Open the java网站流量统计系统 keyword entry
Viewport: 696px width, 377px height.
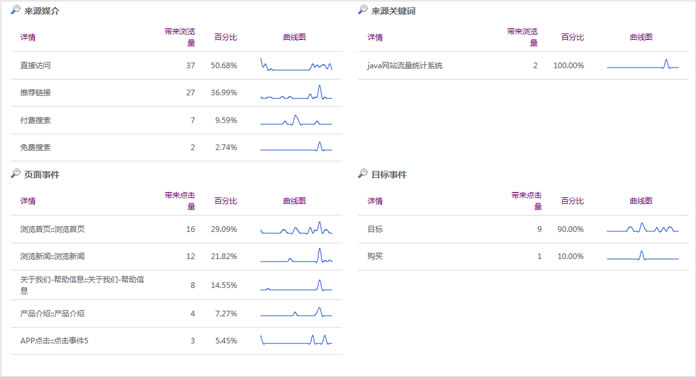(x=404, y=65)
